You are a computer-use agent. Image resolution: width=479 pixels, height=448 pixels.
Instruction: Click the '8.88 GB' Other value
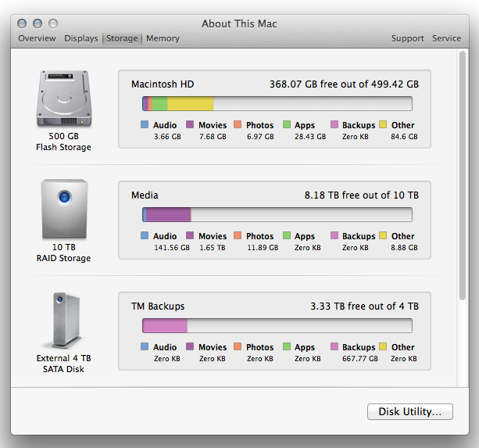point(404,248)
